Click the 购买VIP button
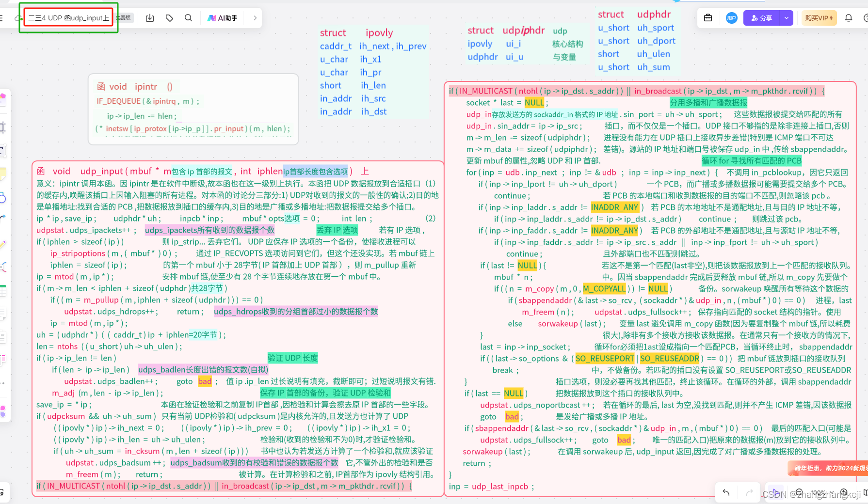 819,18
